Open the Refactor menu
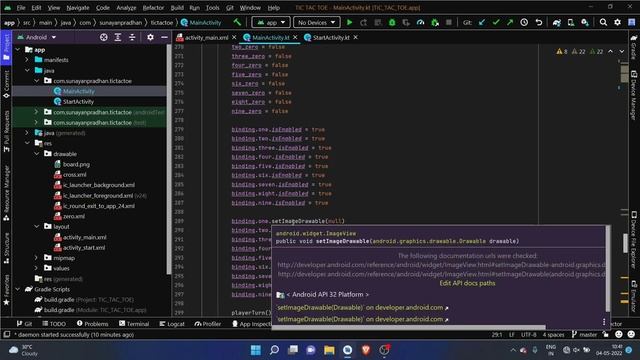The width and height of the screenshot is (640, 360). click(x=153, y=7)
